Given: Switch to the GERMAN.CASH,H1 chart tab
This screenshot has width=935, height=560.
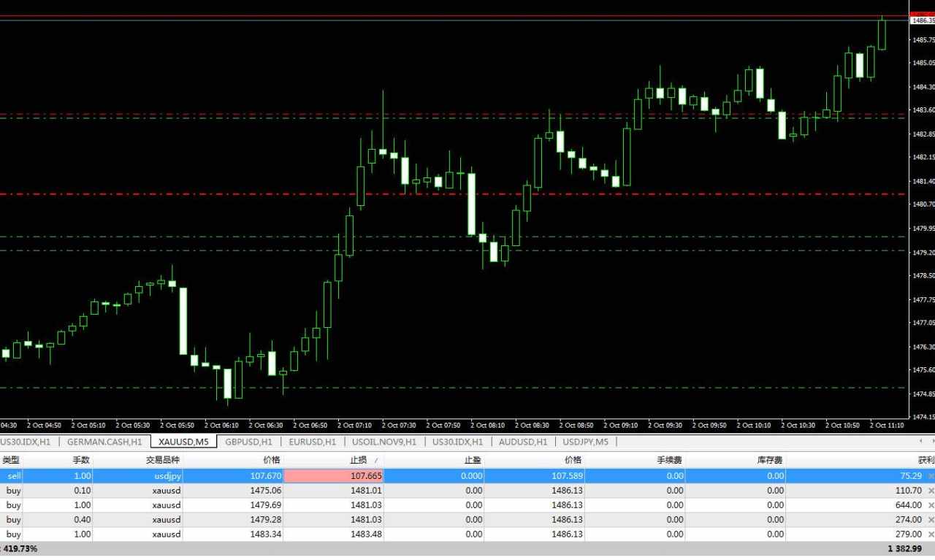Looking at the screenshot, I should click(104, 442).
